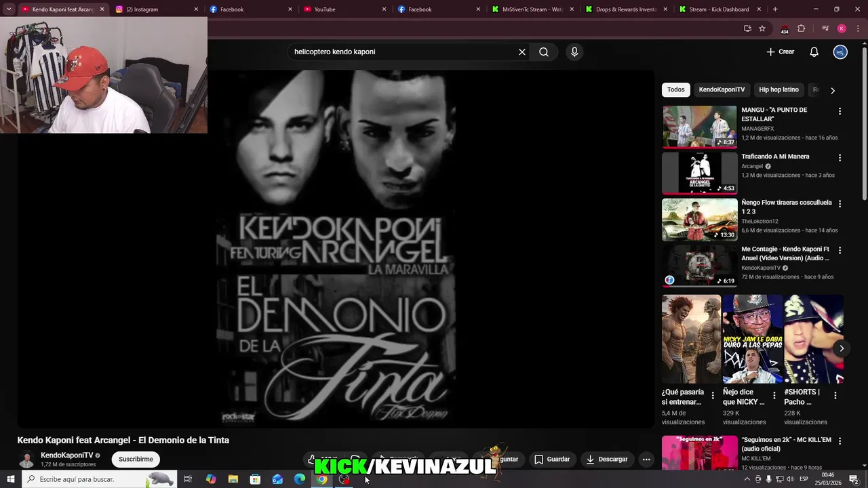Click the Arcangel channel name
Image resolution: width=868 pixels, height=488 pixels.
(x=752, y=166)
